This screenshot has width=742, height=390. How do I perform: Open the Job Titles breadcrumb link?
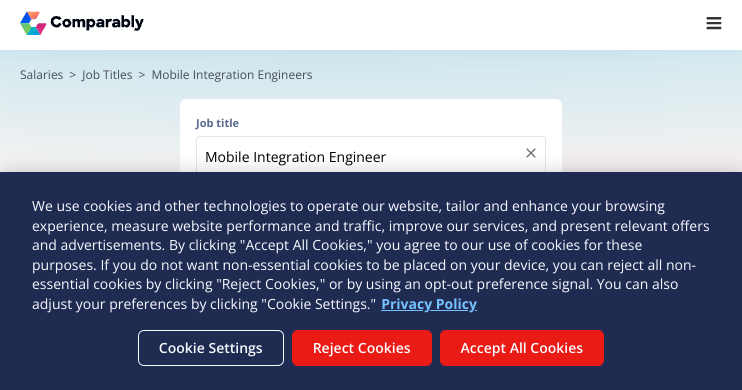107,75
